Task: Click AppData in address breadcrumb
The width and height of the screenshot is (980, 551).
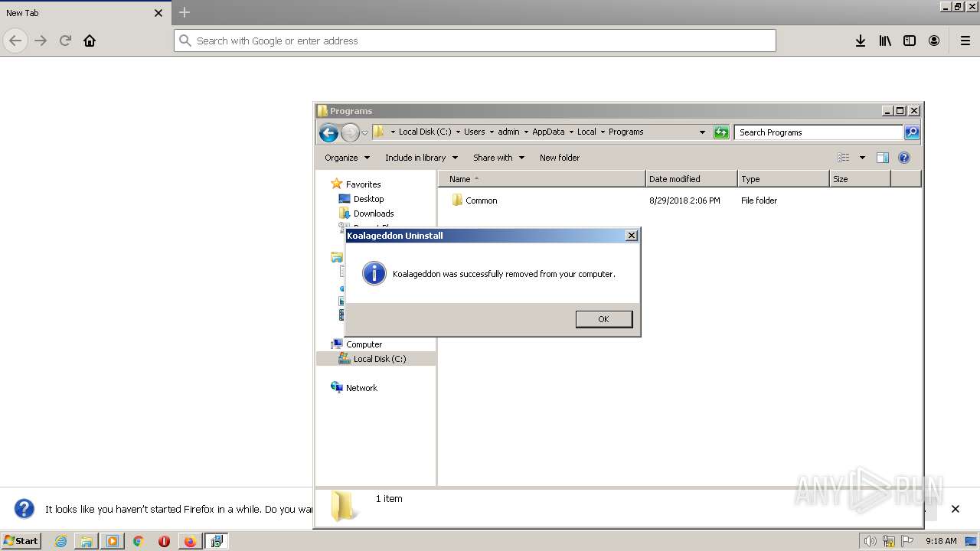Action: click(548, 132)
